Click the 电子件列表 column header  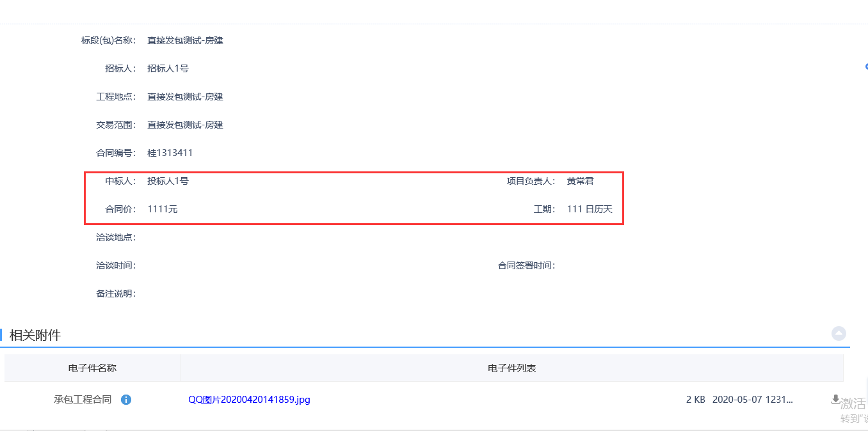click(511, 368)
